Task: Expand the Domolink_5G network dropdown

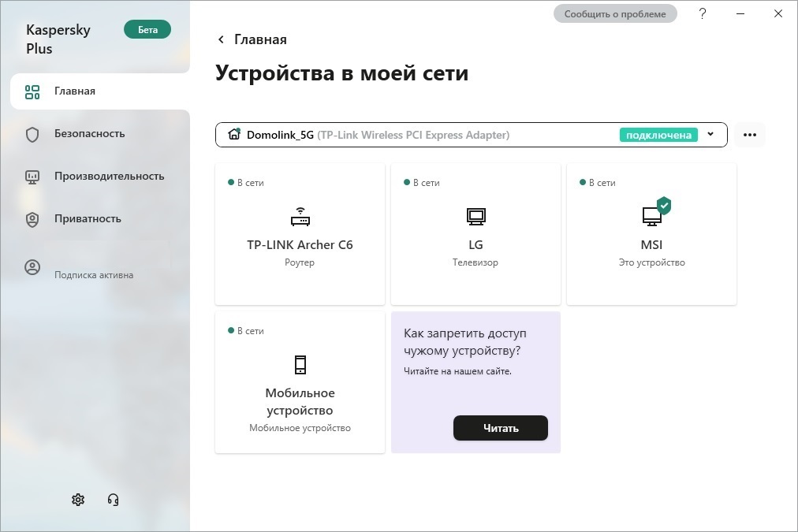Action: pyautogui.click(x=472, y=135)
